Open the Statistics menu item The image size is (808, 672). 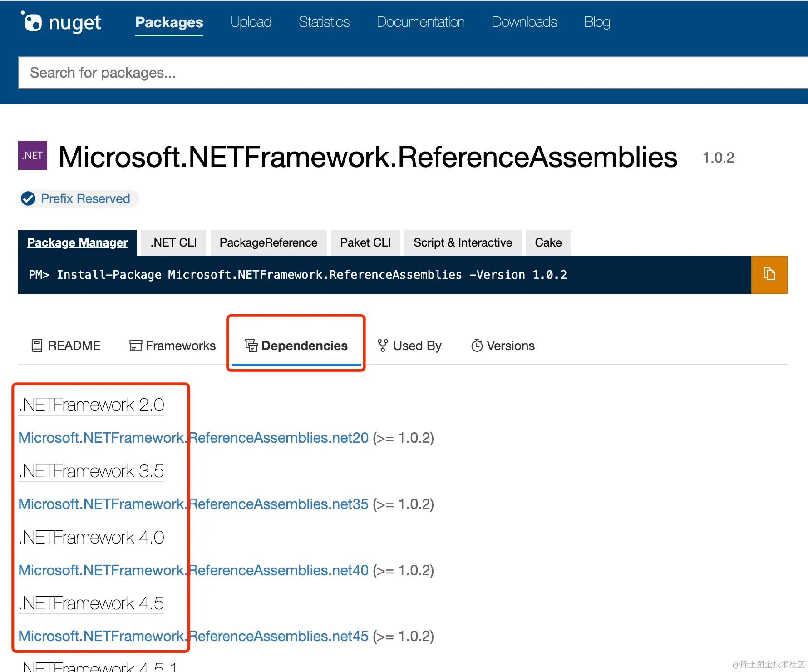(x=324, y=22)
